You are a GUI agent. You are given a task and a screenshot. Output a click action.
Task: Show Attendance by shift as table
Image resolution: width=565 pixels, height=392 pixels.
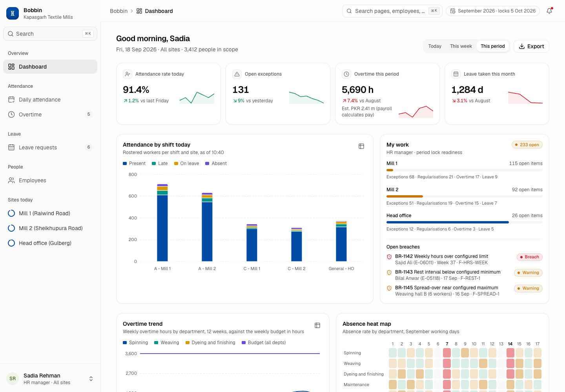click(361, 146)
